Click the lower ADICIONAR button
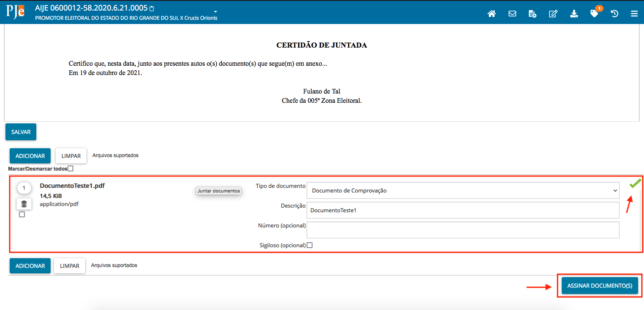Image resolution: width=644 pixels, height=310 pixels. click(30, 266)
